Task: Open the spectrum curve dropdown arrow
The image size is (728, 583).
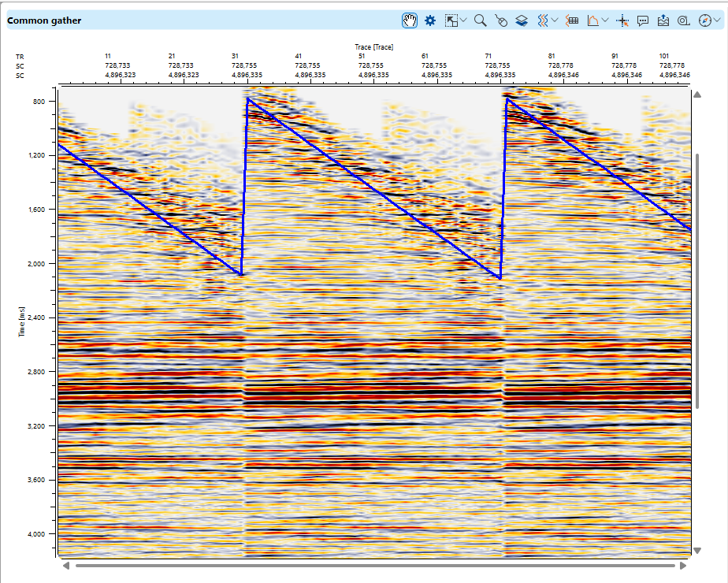Action: [605, 20]
